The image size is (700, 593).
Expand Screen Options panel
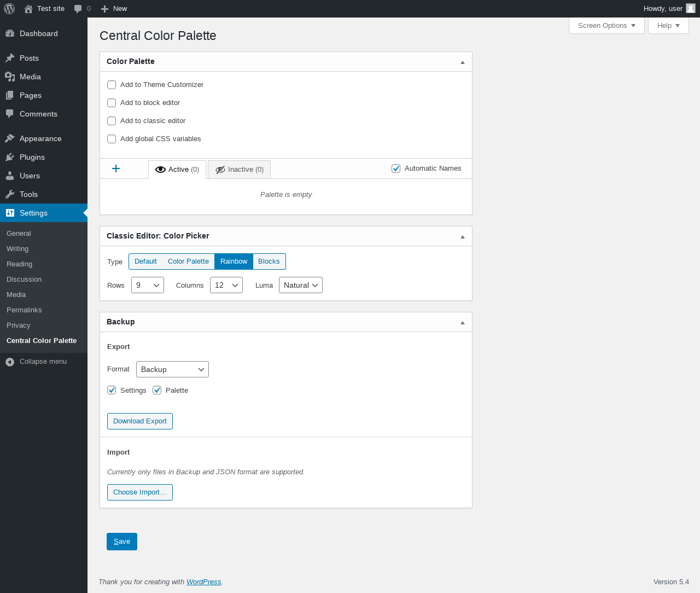pyautogui.click(x=607, y=26)
